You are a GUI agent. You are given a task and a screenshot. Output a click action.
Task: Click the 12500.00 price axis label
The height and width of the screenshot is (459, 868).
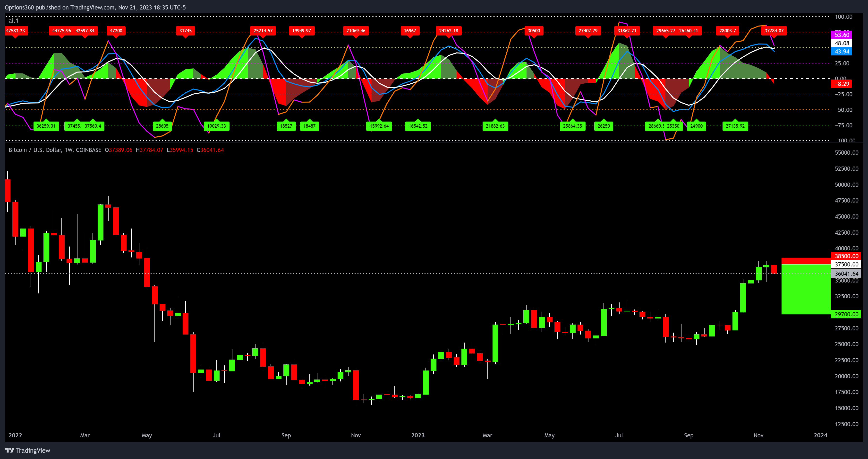pyautogui.click(x=846, y=424)
